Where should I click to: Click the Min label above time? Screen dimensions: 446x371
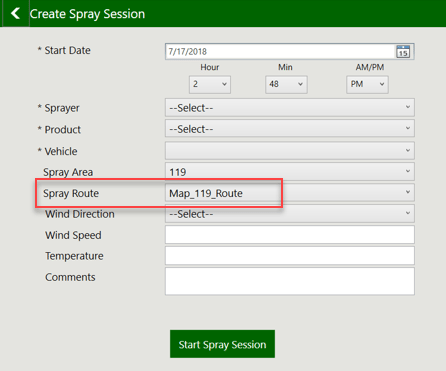tap(285, 67)
